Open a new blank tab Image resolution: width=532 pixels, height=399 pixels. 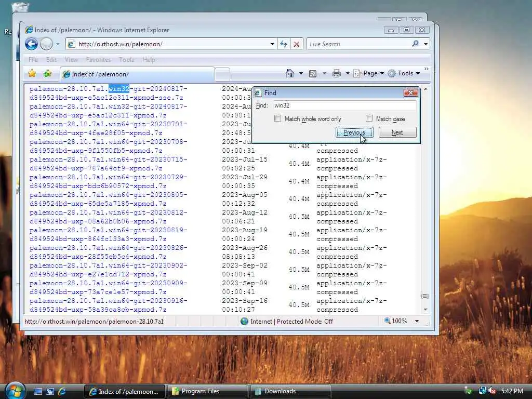coord(222,75)
